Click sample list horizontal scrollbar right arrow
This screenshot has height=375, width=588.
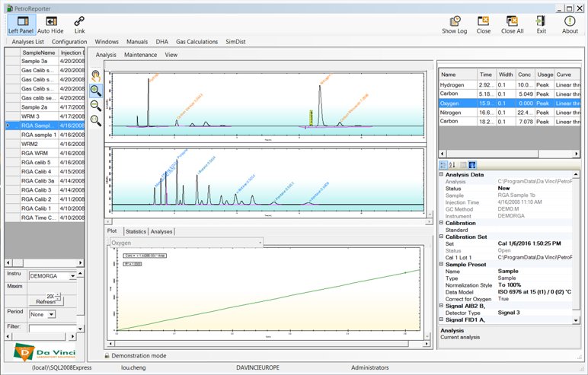click(x=80, y=262)
